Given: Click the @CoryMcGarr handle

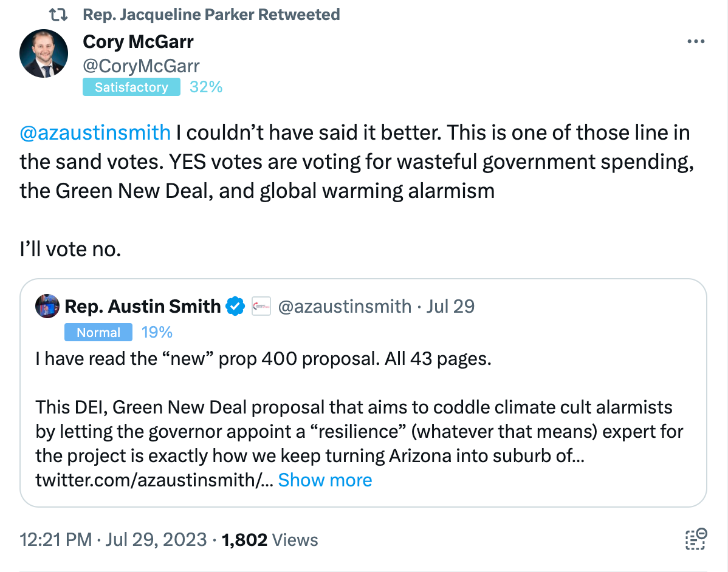Looking at the screenshot, I should 141,65.
